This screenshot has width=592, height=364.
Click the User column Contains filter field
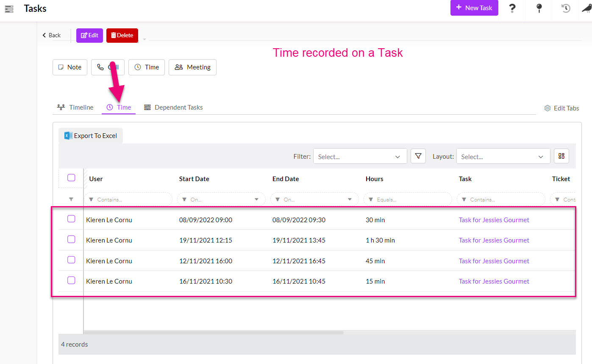tap(129, 199)
